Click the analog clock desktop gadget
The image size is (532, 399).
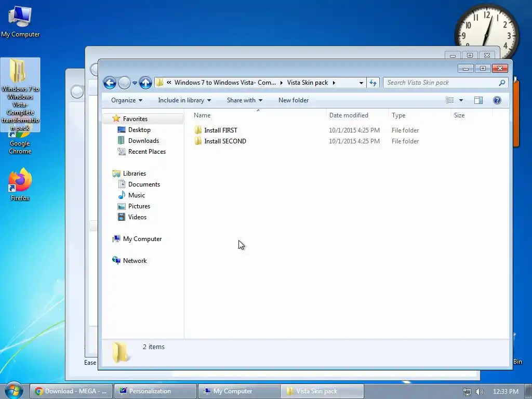pos(487,31)
